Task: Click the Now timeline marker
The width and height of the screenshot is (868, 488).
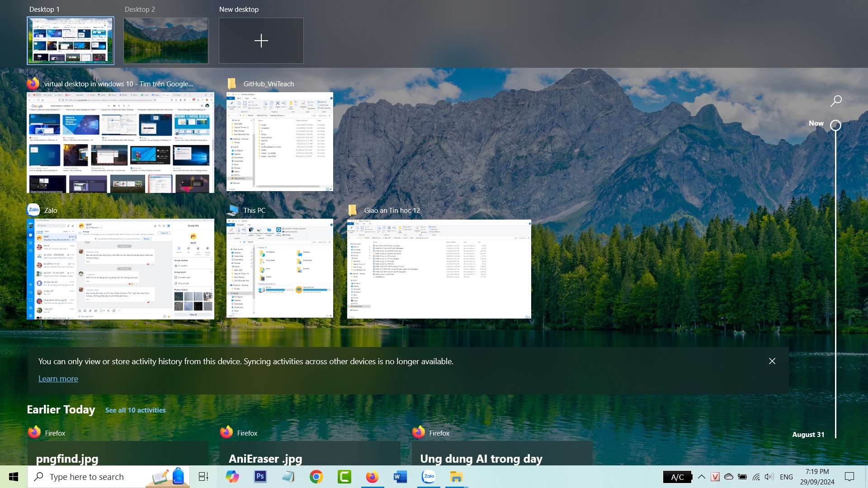Action: 835,125
